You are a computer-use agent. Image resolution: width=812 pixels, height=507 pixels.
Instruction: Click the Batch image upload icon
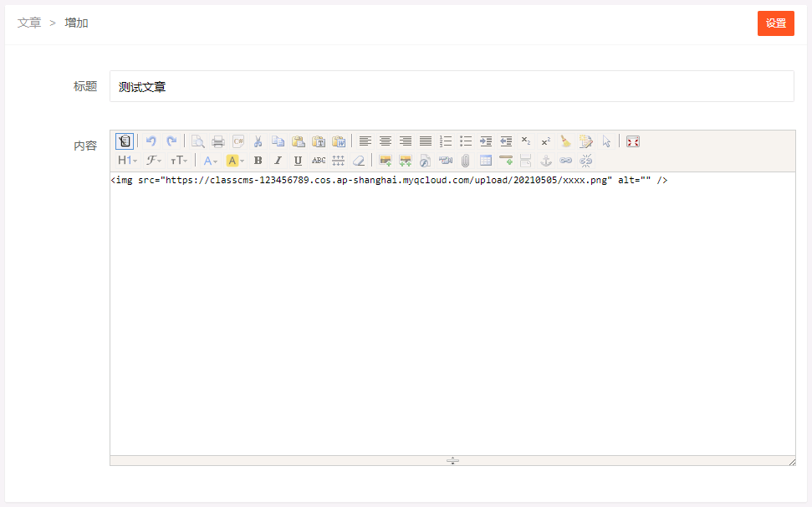(x=405, y=161)
